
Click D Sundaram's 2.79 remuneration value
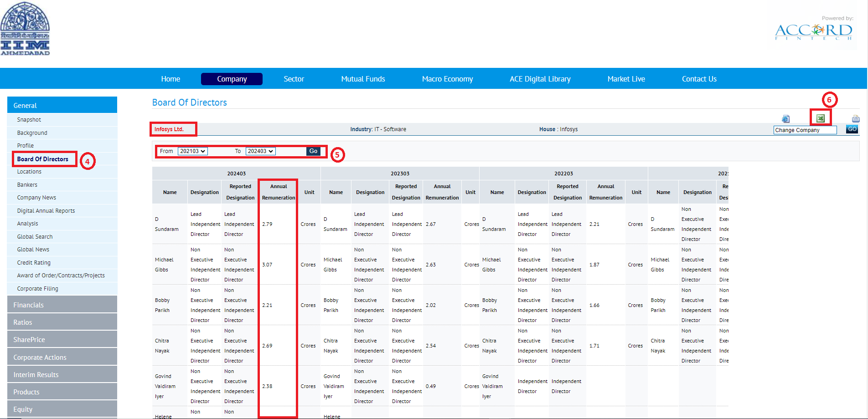pyautogui.click(x=267, y=224)
